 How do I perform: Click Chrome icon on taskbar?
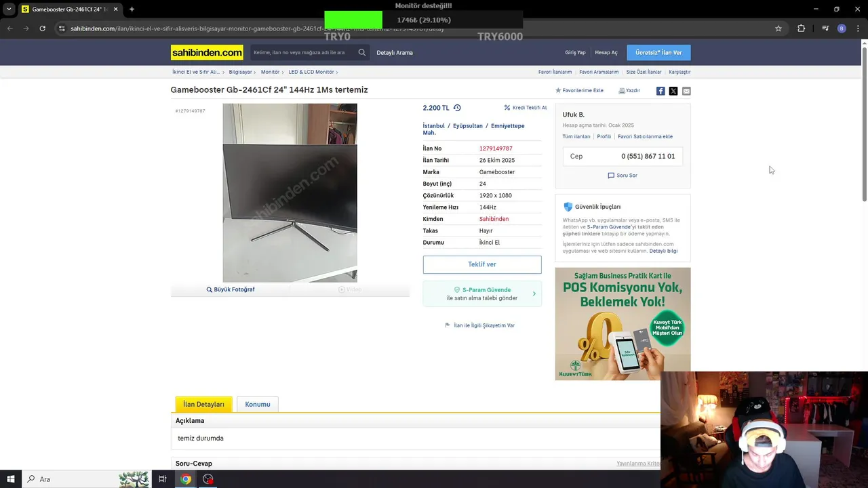point(185,479)
